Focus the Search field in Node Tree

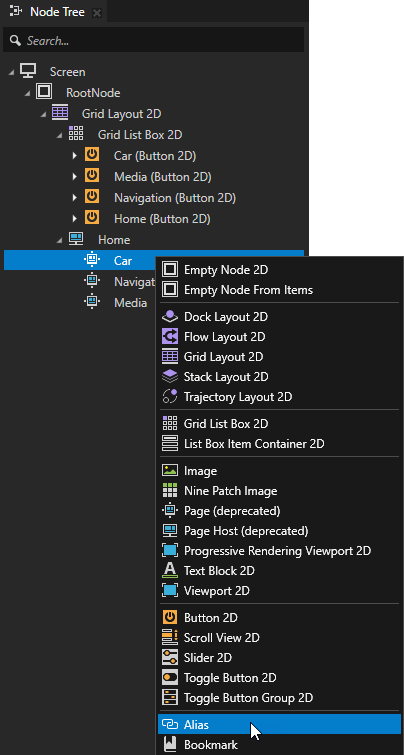(154, 40)
